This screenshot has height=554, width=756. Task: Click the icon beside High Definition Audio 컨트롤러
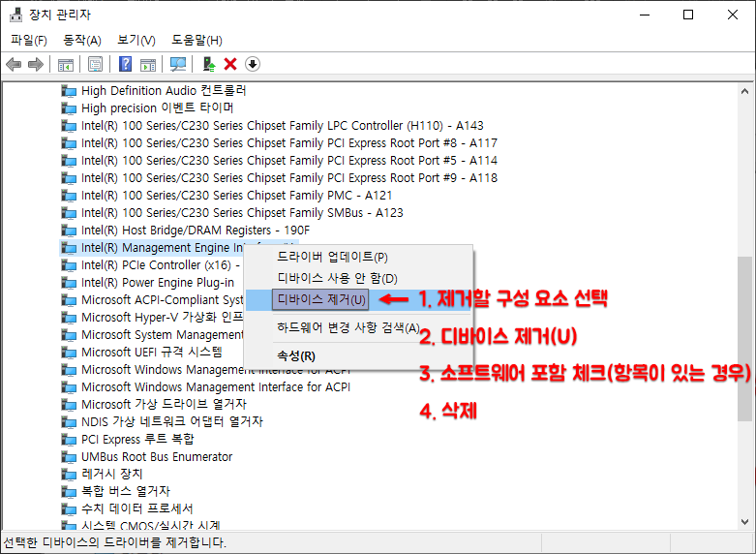click(x=69, y=91)
